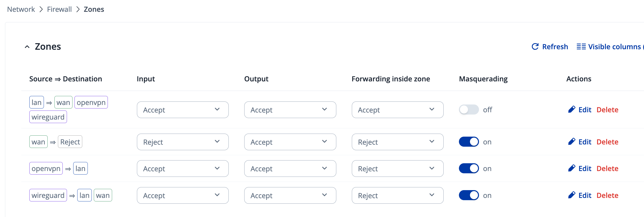Expand openvpn zone's Forwarding inside zone dropdown
Screen dimensions: 644x217
pos(397,169)
